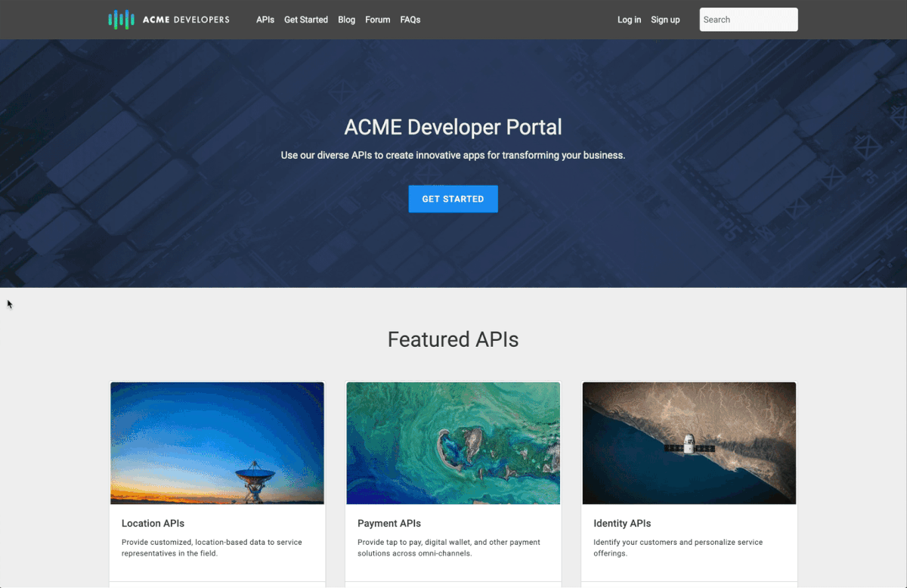Click the 'Provide tap to pay' description
Screen dimensions: 907x588
tap(449, 548)
